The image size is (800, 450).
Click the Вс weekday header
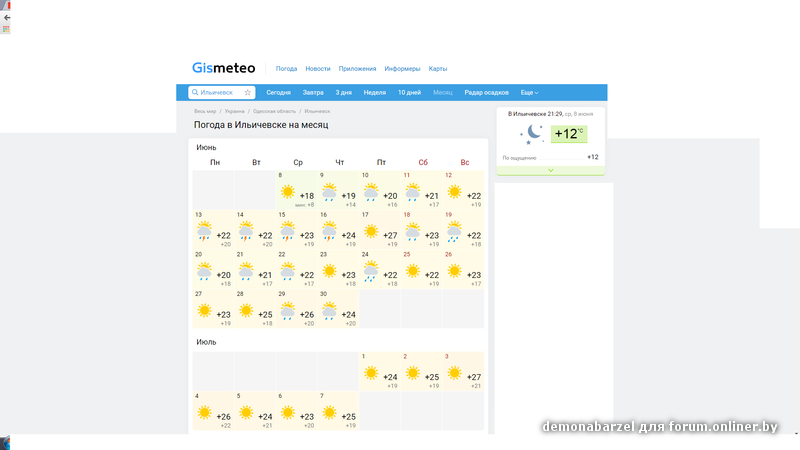465,162
